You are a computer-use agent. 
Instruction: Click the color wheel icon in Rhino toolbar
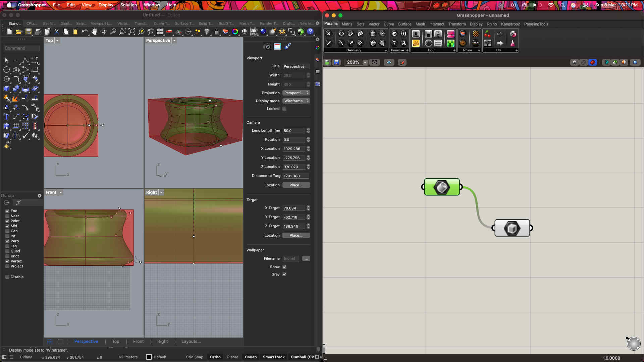pyautogui.click(x=235, y=32)
